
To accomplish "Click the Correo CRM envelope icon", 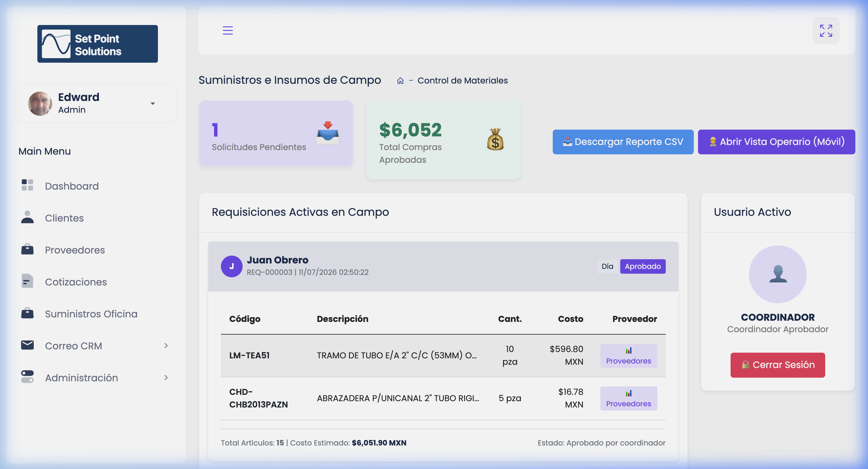I will pyautogui.click(x=27, y=345).
